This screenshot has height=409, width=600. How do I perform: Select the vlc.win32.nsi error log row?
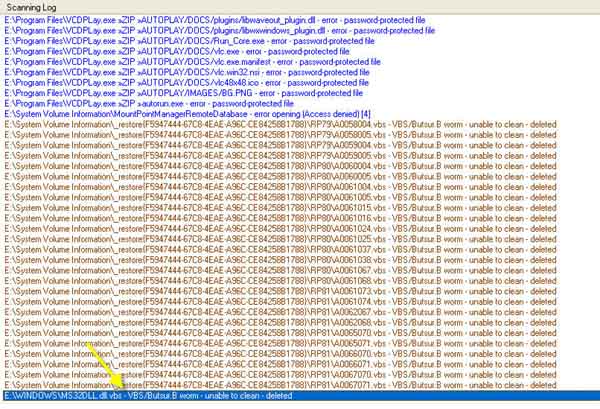point(187,72)
